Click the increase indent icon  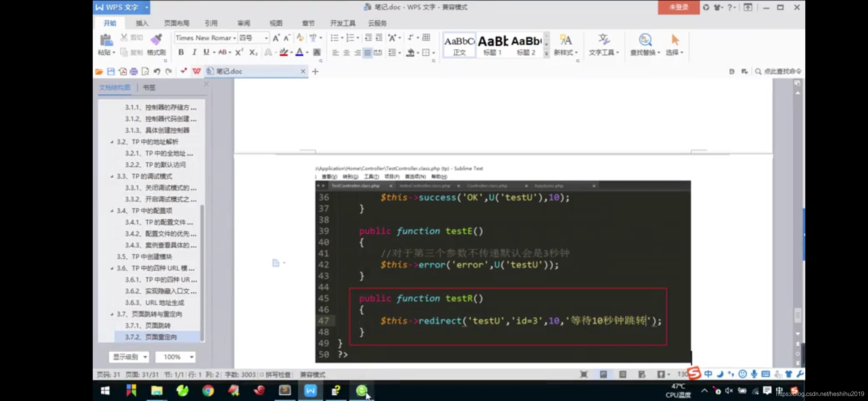click(379, 38)
